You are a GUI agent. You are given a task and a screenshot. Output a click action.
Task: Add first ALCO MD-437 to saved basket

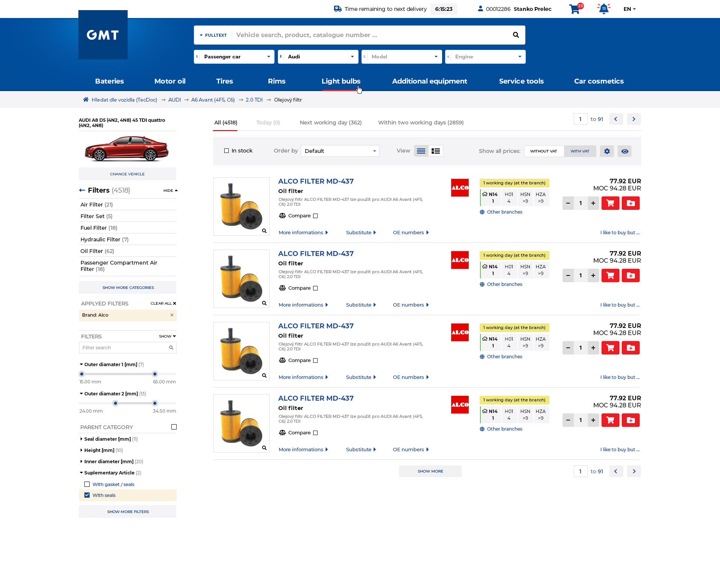[630, 203]
